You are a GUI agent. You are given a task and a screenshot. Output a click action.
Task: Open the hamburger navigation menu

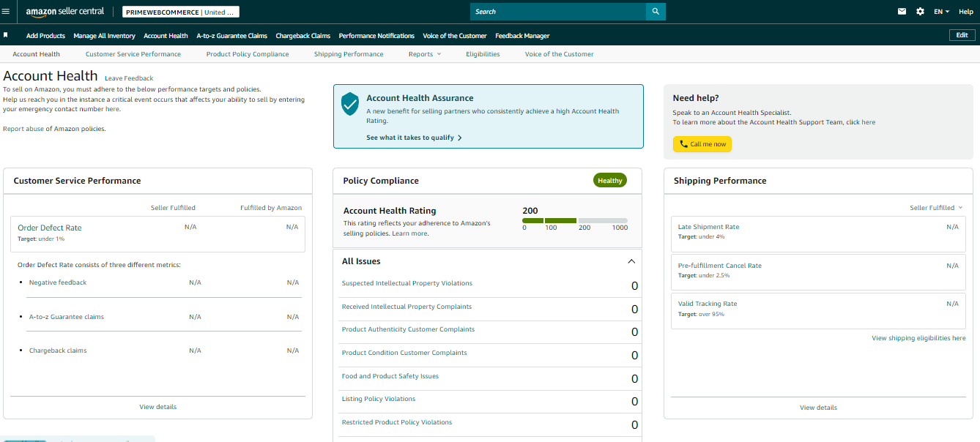coord(6,11)
